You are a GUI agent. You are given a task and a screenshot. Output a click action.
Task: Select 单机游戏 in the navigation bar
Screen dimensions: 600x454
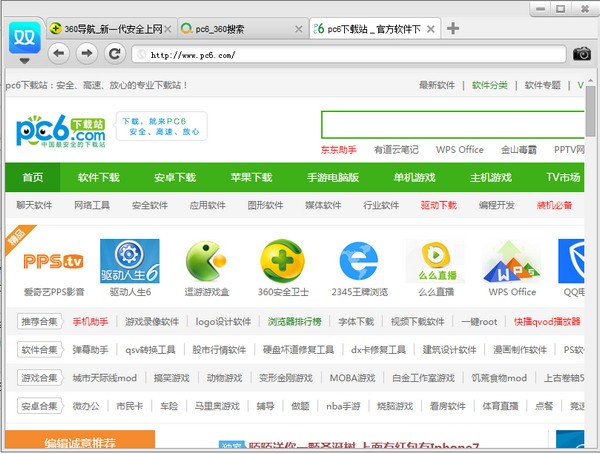[x=414, y=177]
